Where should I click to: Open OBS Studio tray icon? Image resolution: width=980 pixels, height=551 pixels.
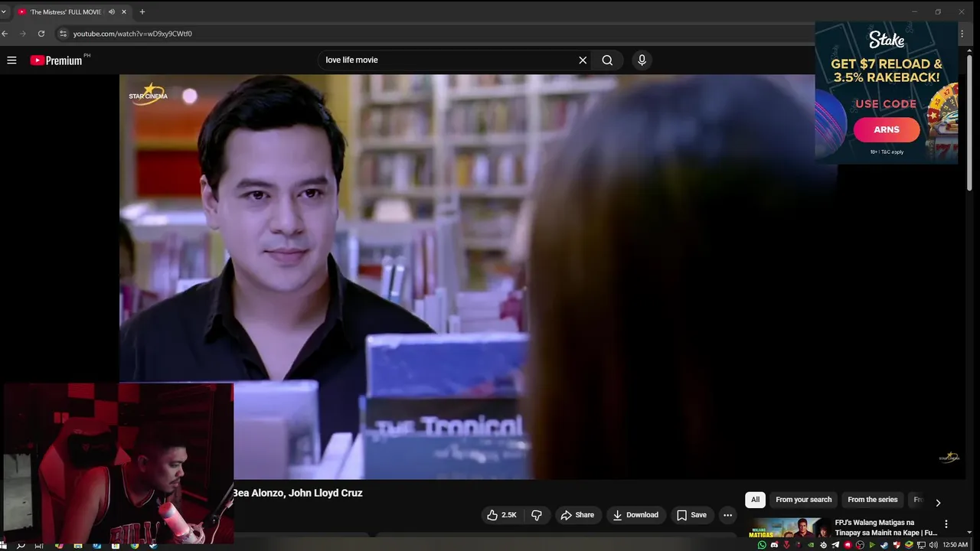point(860,545)
